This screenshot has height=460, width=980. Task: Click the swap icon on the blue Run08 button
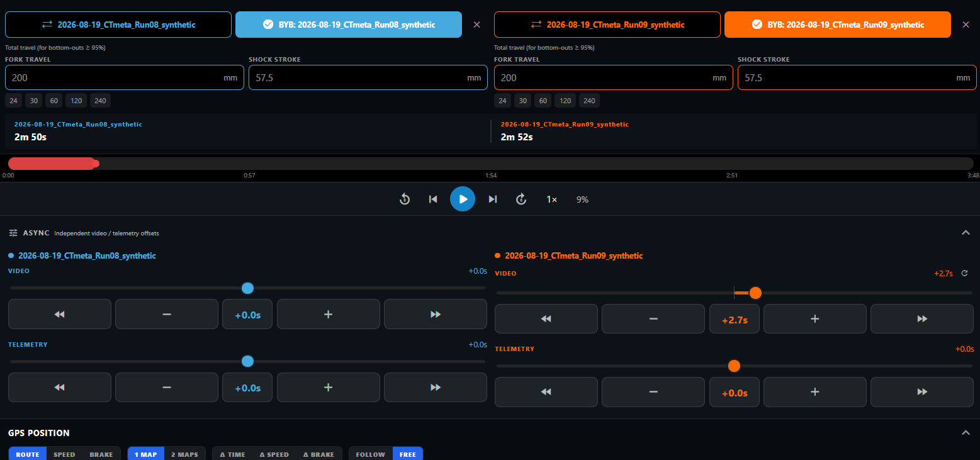[x=47, y=25]
